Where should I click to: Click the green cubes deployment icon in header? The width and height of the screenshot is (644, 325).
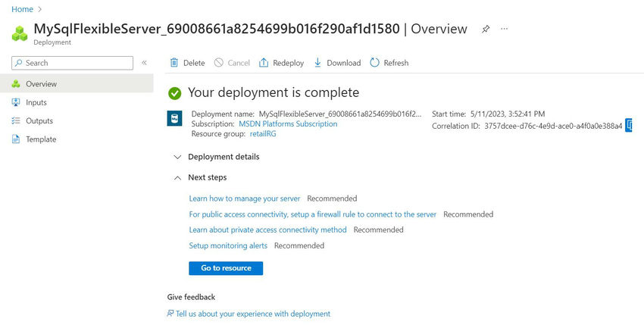click(19, 33)
